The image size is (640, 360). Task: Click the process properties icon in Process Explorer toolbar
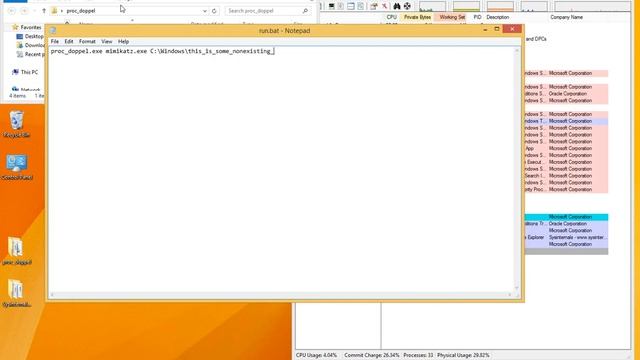click(x=373, y=6)
